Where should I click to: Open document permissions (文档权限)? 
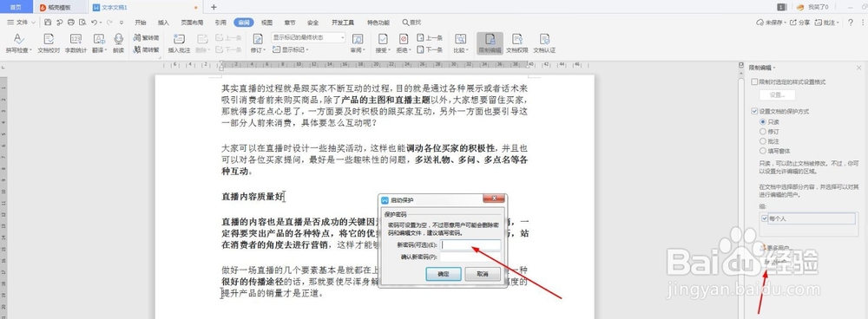(x=517, y=43)
